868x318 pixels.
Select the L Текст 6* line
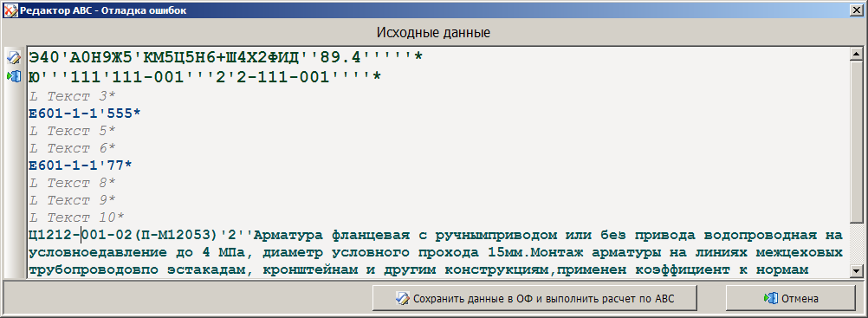tap(72, 148)
